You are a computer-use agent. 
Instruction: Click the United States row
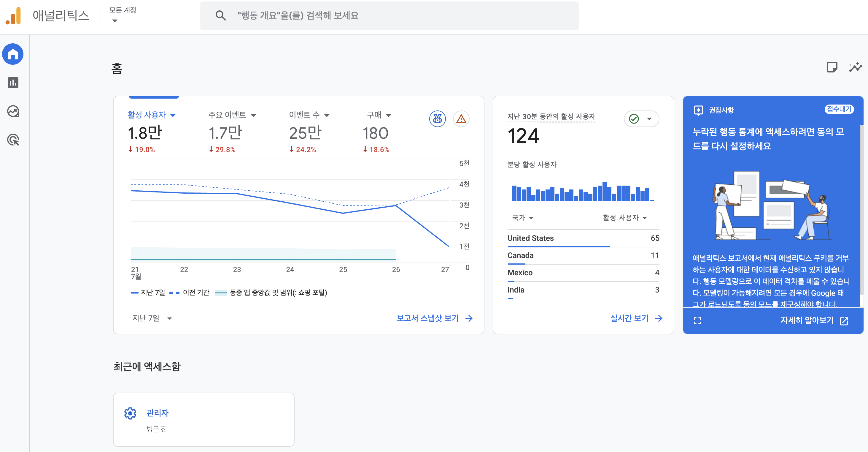click(x=583, y=238)
